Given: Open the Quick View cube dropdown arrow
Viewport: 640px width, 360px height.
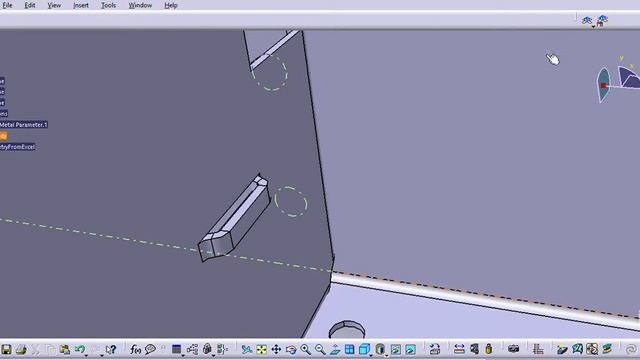Looking at the screenshot, I should pos(371,356).
